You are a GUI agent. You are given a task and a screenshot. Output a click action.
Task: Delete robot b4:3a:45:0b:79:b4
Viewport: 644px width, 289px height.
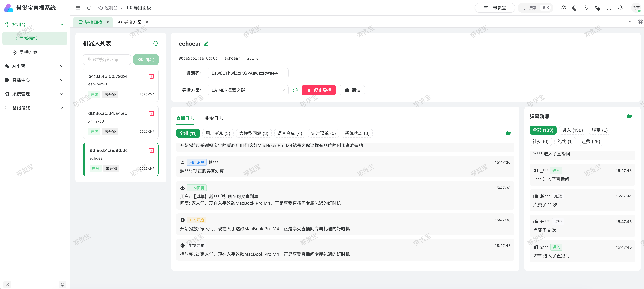(x=152, y=76)
